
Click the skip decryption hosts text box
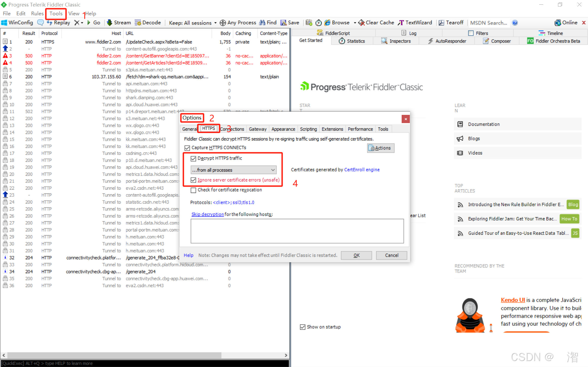click(297, 231)
